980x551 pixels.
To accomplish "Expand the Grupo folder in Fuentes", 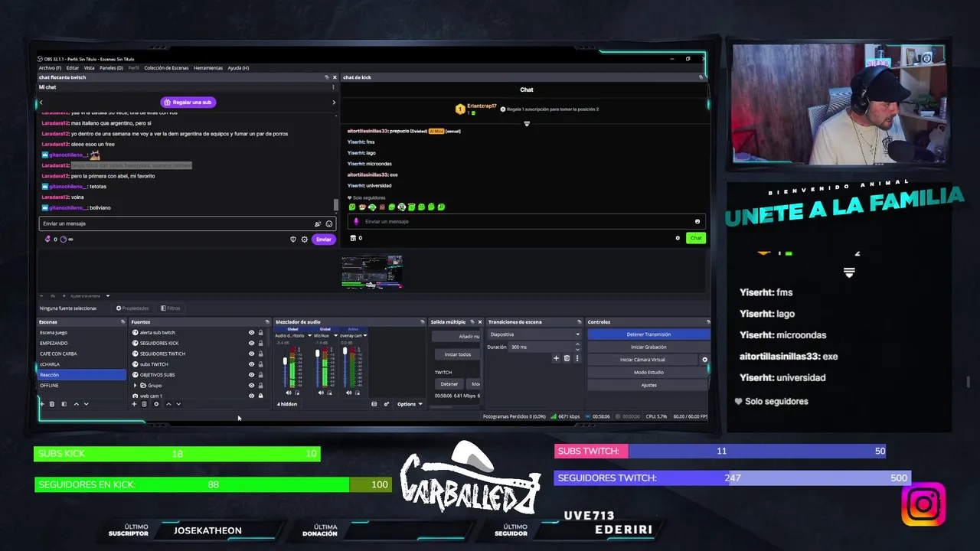I will (x=136, y=386).
